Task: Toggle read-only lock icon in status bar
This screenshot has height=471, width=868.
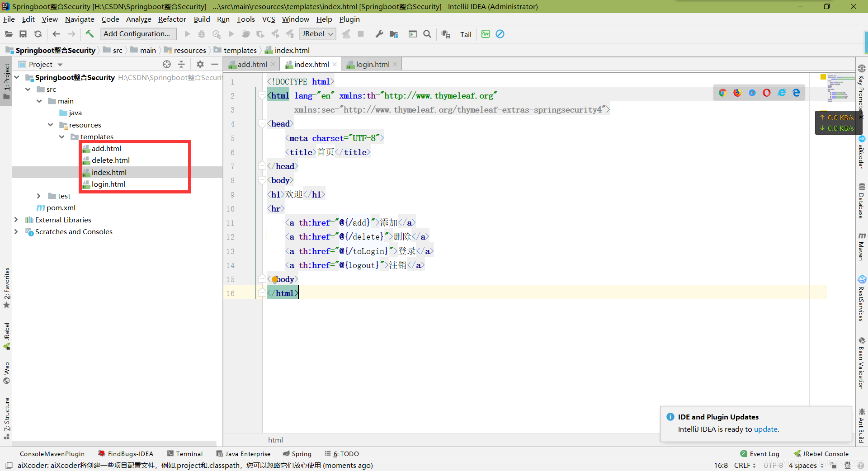Action: coord(833,465)
